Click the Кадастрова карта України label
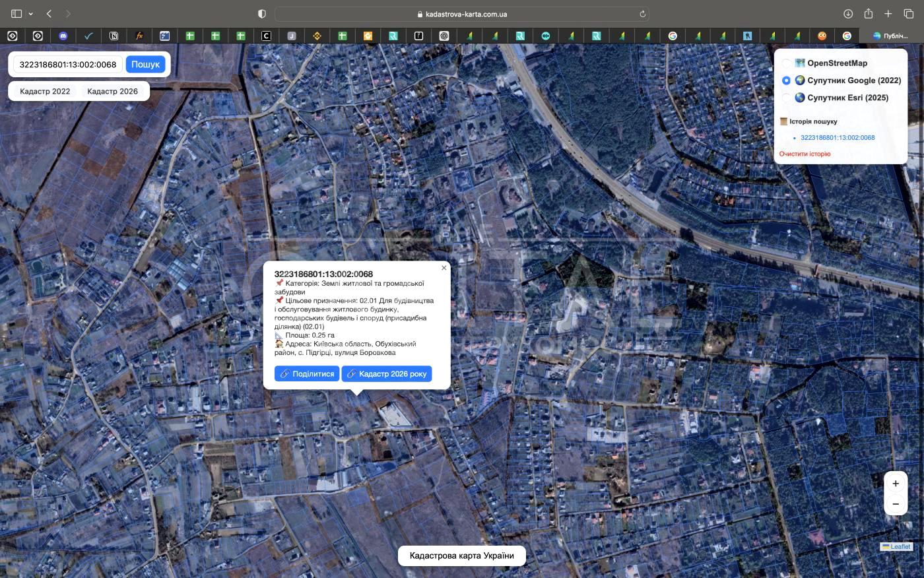The height and width of the screenshot is (578, 924). click(462, 556)
